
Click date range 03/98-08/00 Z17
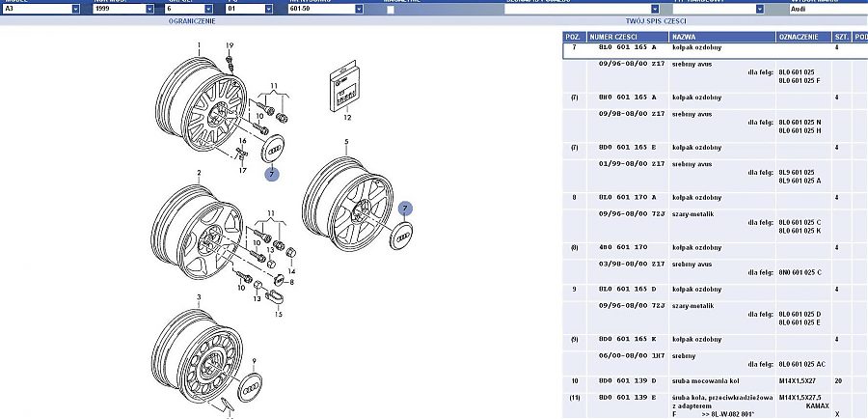[632, 265]
